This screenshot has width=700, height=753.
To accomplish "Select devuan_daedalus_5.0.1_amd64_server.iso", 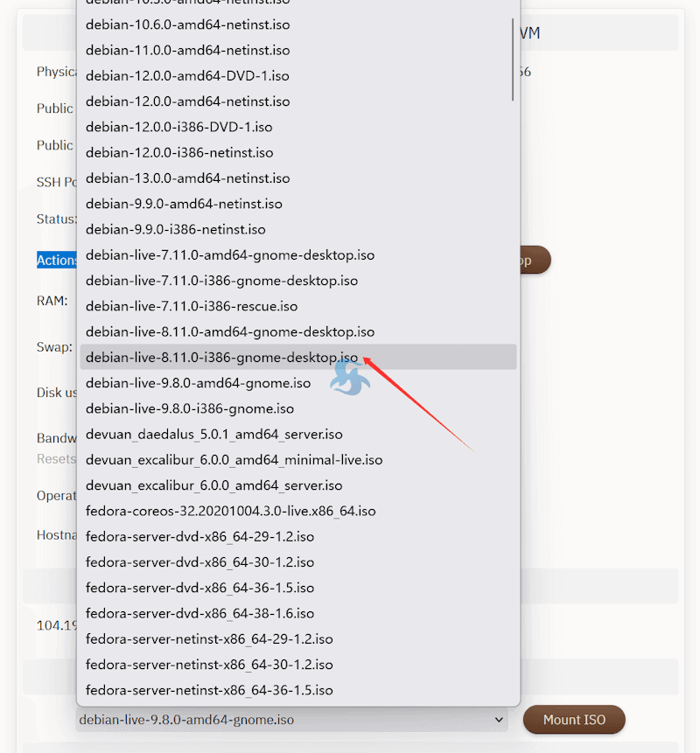I will coord(213,435).
